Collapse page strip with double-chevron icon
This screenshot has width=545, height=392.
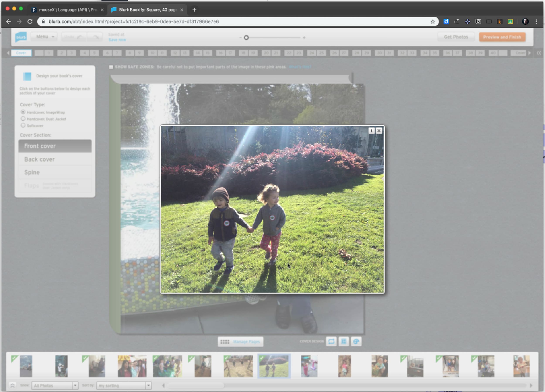pyautogui.click(x=539, y=53)
